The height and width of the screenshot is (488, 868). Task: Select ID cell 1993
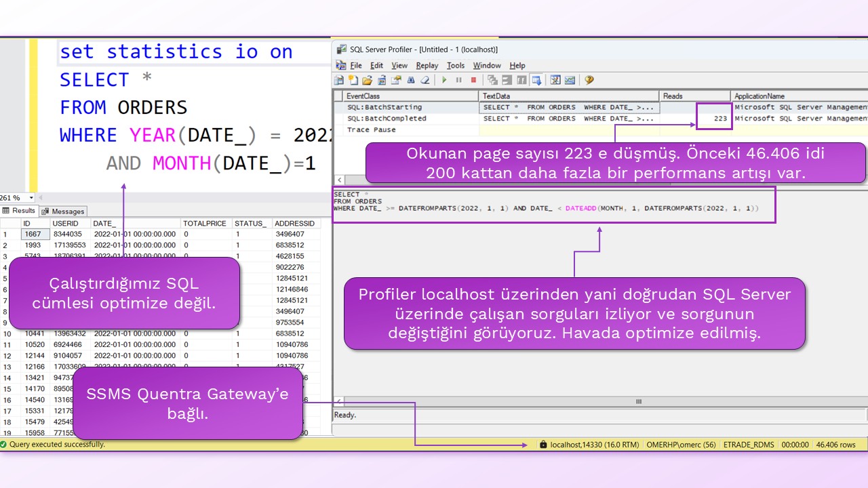pos(35,245)
